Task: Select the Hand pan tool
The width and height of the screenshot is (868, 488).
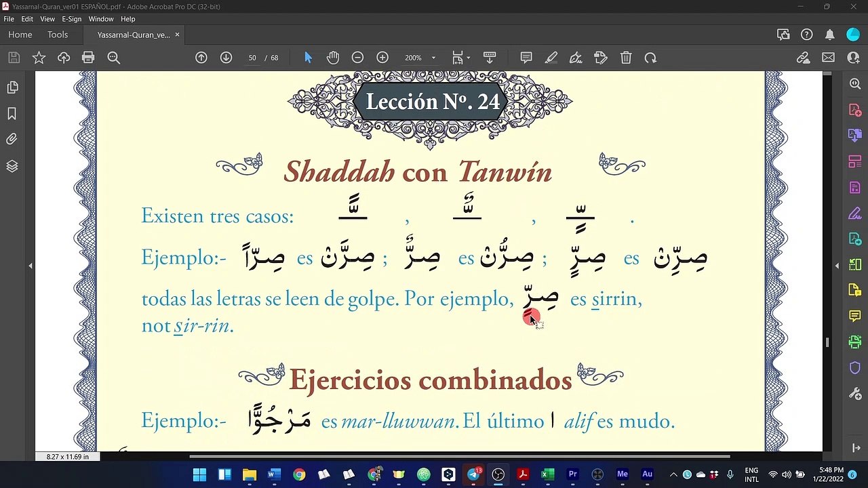Action: pos(332,58)
